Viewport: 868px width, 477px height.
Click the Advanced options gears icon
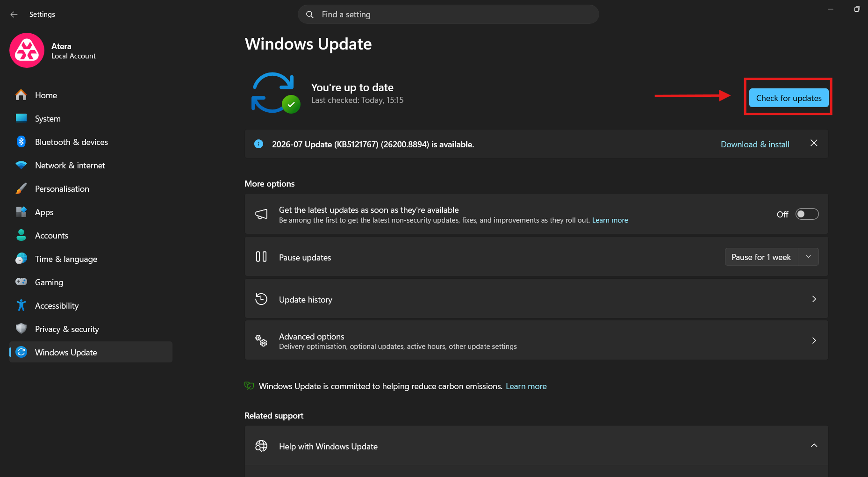pos(261,340)
